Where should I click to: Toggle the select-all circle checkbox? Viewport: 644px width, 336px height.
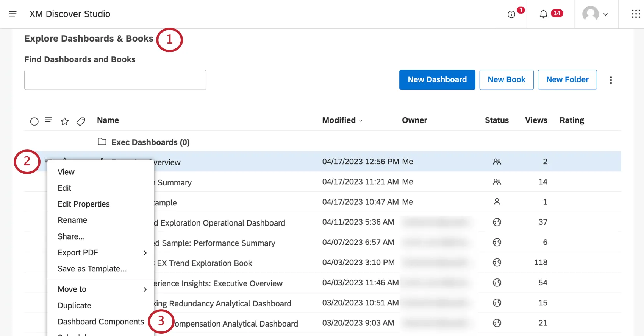[x=34, y=121]
